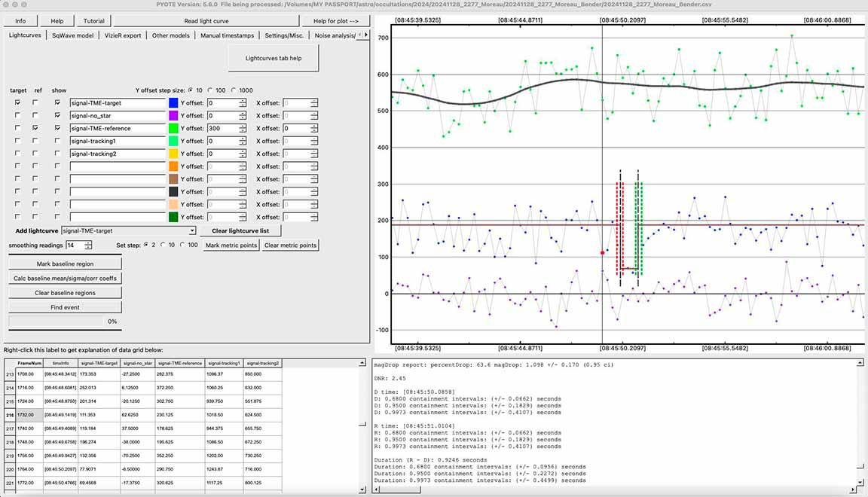Image resolution: width=868 pixels, height=497 pixels.
Task: Adjust Y offset stepper for signal-tracking2
Action: 243,154
